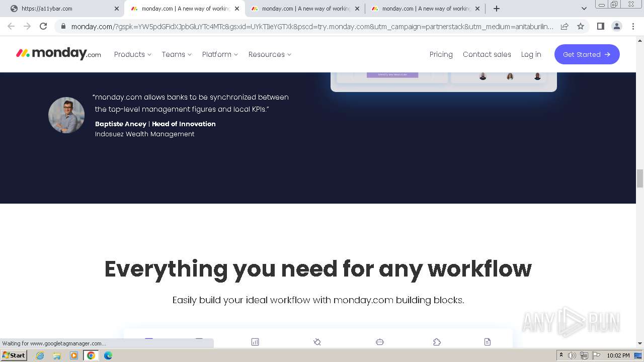View site information via the lock icon
The width and height of the screenshot is (644, 362).
(63, 26)
